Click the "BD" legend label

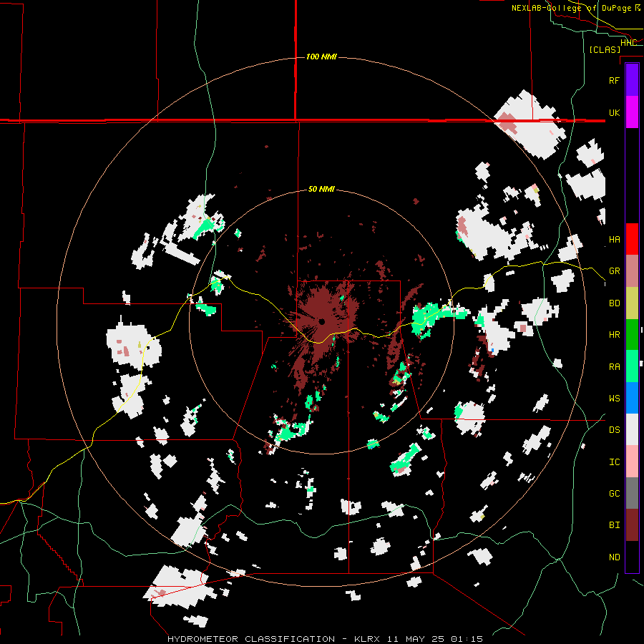click(614, 303)
